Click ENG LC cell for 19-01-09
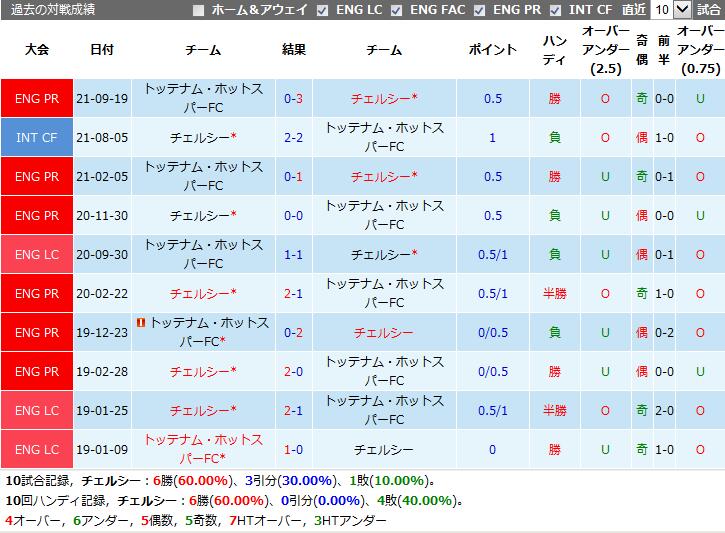Screen dimensions: 725x533 point(37,449)
